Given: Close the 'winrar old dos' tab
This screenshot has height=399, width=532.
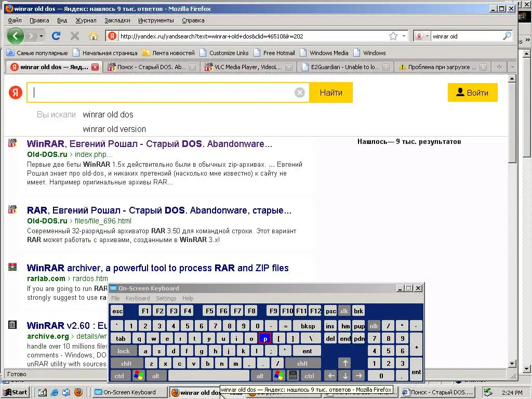Looking at the screenshot, I should (x=96, y=67).
